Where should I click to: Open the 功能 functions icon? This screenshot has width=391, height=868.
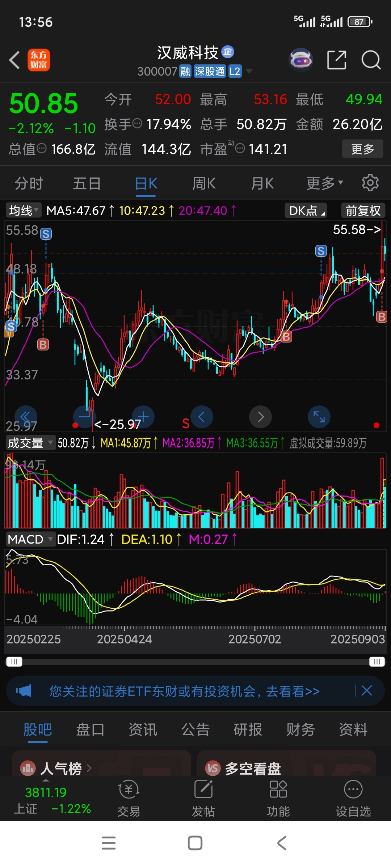[x=278, y=799]
